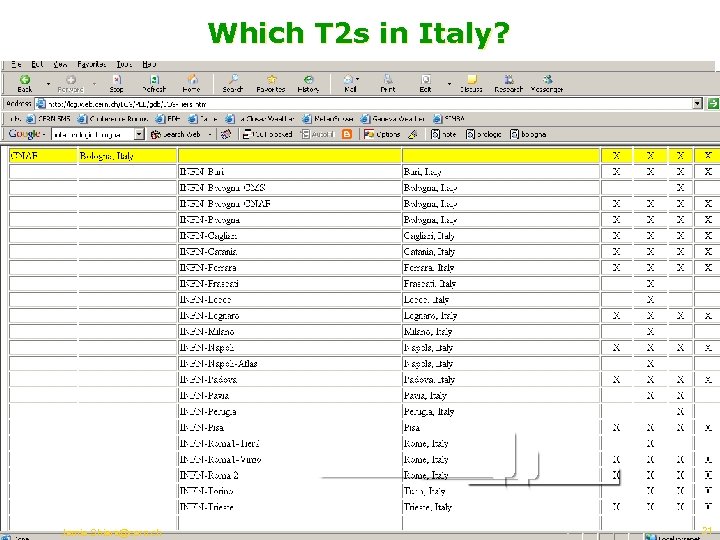
Task: Click the AutoFill toolbar button
Action: point(317,134)
